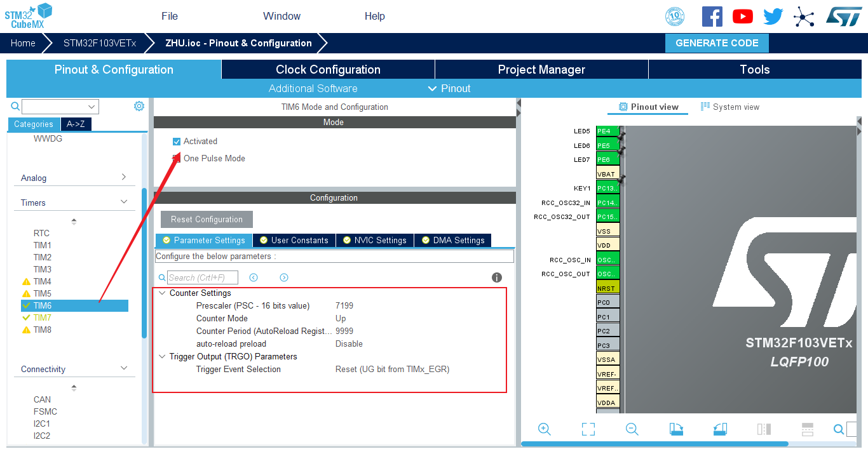Go to Home breadcrumb
868x454 pixels.
pyautogui.click(x=23, y=43)
